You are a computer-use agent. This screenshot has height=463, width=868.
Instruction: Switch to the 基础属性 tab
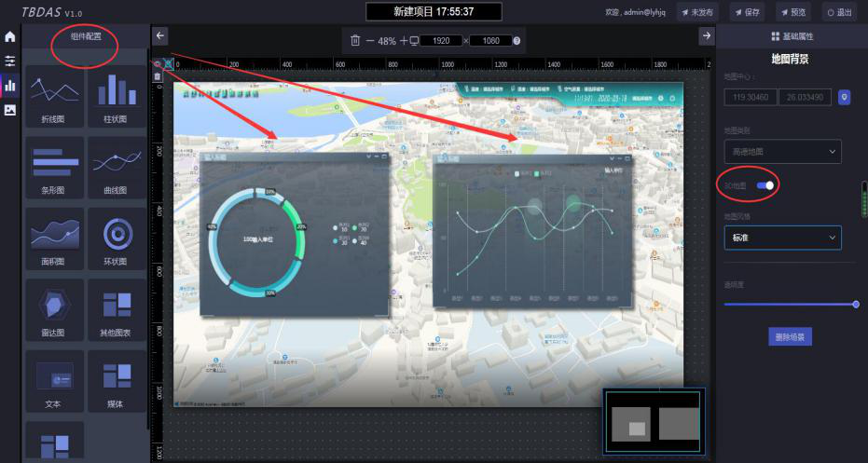point(792,36)
